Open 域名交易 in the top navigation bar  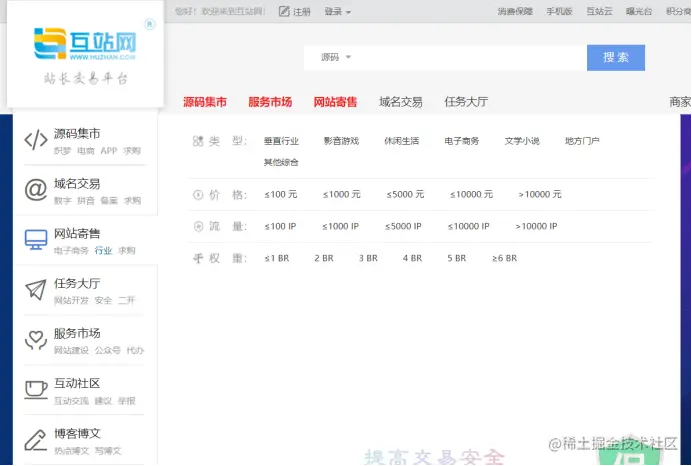pos(401,102)
